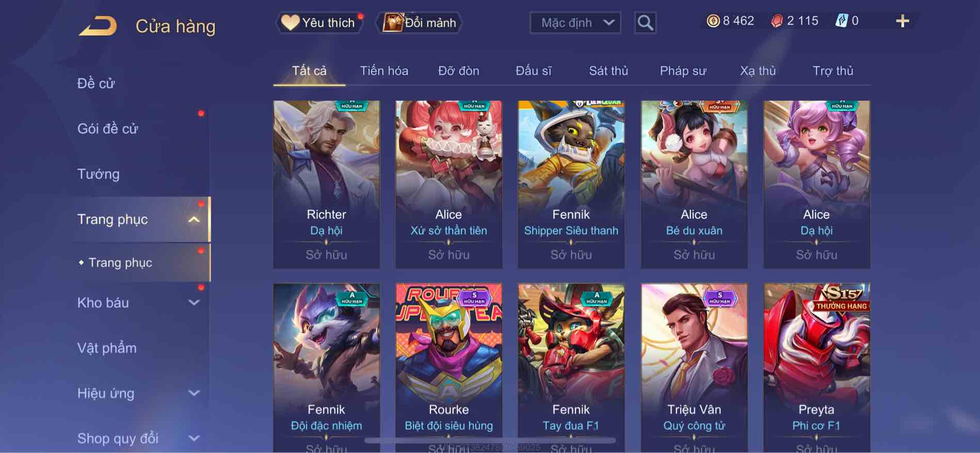
Task: Collapse the Trang phục sidebar section
Action: [194, 220]
